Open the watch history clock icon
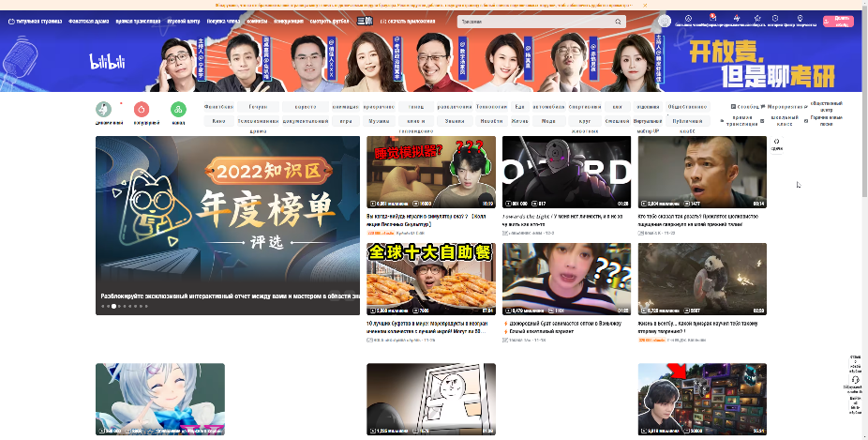 (x=775, y=18)
